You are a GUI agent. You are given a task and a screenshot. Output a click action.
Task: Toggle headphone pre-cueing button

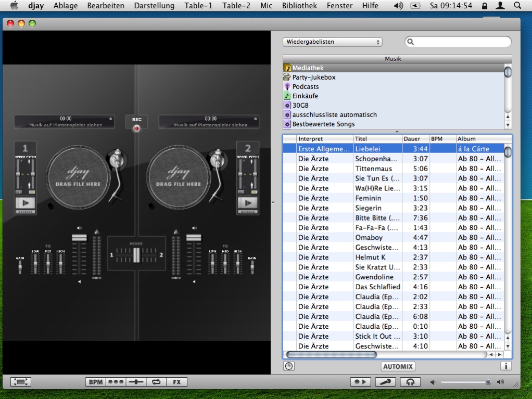click(410, 382)
